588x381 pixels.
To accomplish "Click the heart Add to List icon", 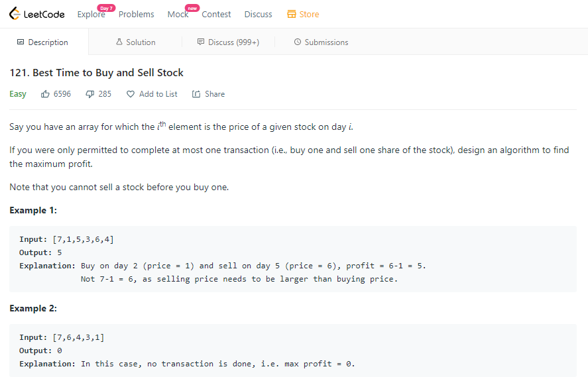I will click(x=130, y=94).
